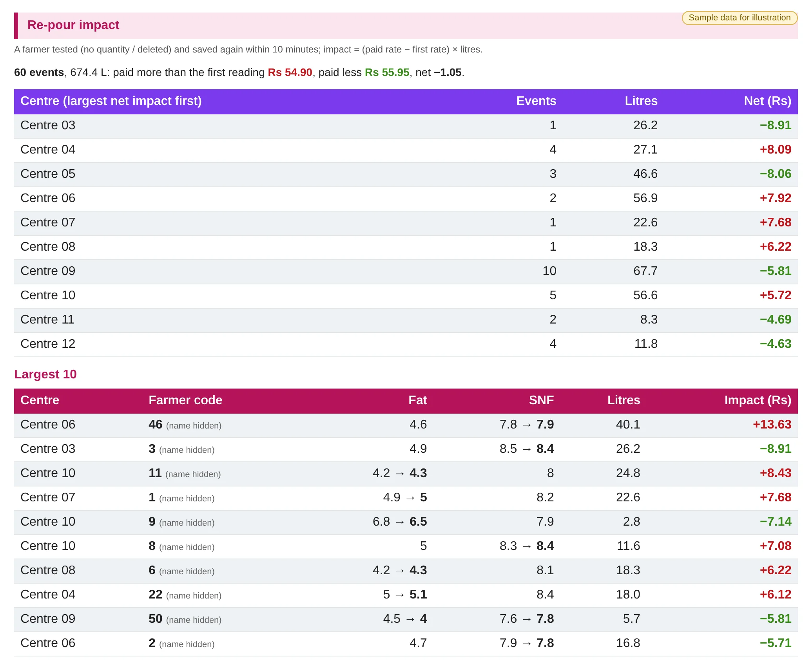This screenshot has height=669, width=812.
Task: Select farmer code 8 (name hidden)
Action: click(x=181, y=546)
